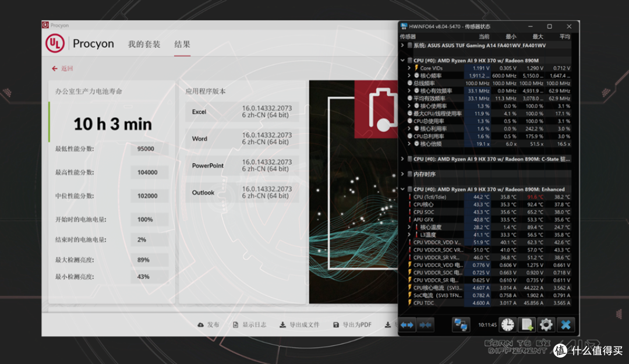Select the CPU SOC temperature row
629x364 pixels.
click(x=489, y=212)
